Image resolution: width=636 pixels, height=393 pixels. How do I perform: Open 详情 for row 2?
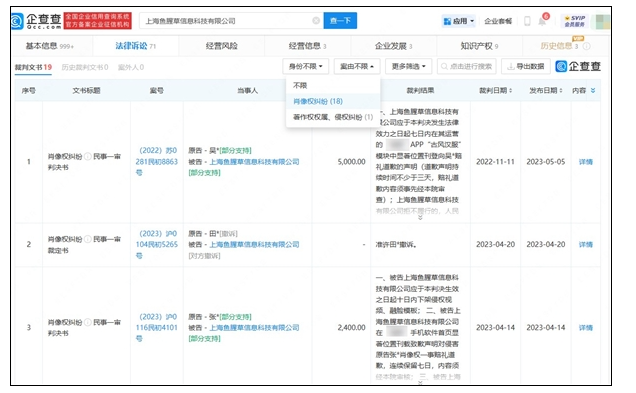586,245
